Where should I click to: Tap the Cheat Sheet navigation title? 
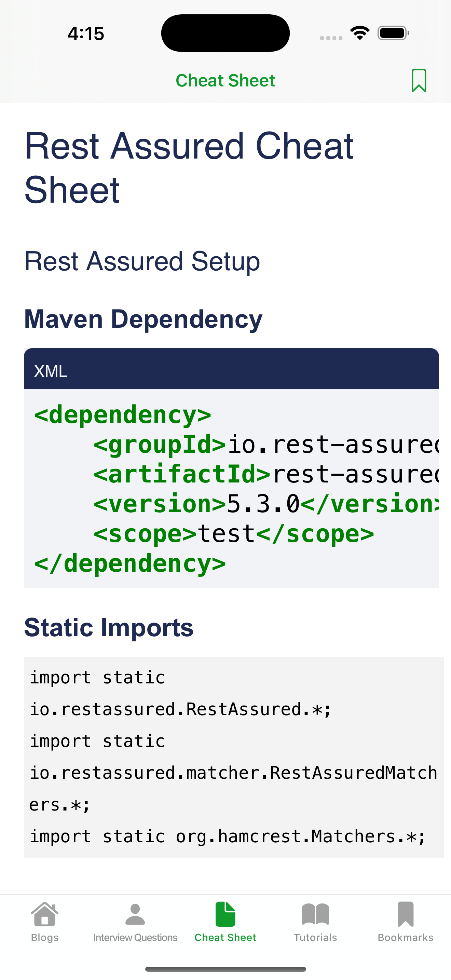tap(225, 80)
